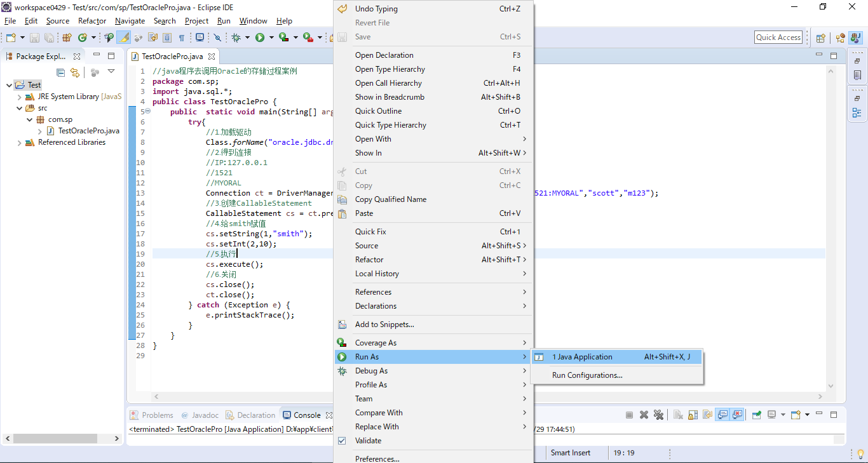Click the New Java Package toolbar icon
868x463 pixels.
point(67,37)
